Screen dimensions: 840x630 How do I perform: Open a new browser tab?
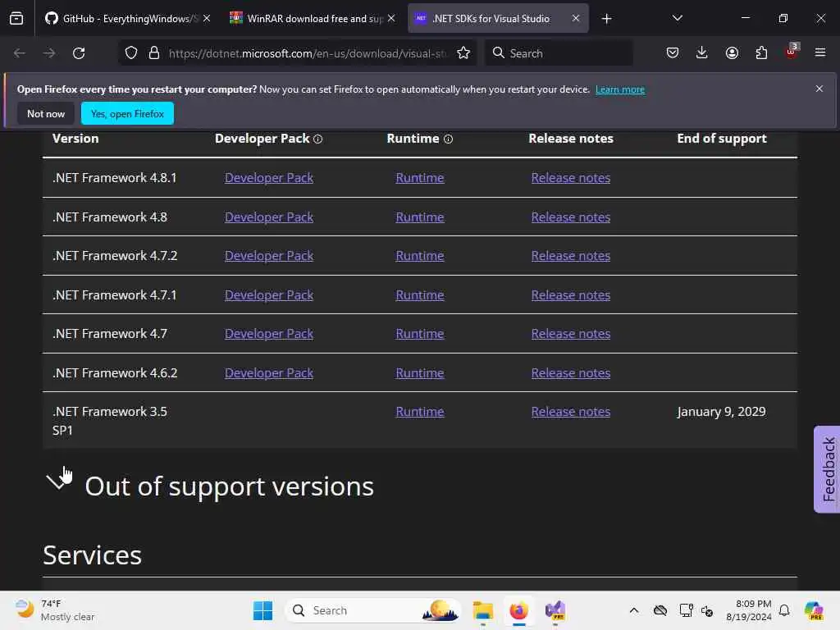(606, 19)
